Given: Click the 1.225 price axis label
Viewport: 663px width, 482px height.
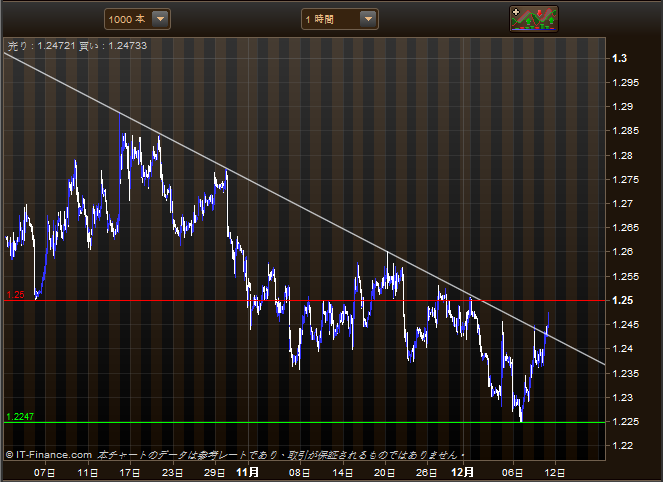Looking at the screenshot, I should pos(625,422).
